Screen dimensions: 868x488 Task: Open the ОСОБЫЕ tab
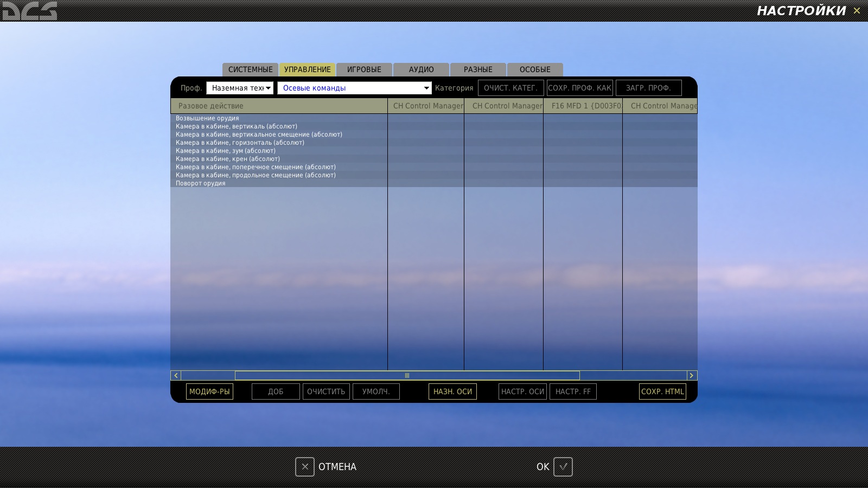tap(535, 69)
